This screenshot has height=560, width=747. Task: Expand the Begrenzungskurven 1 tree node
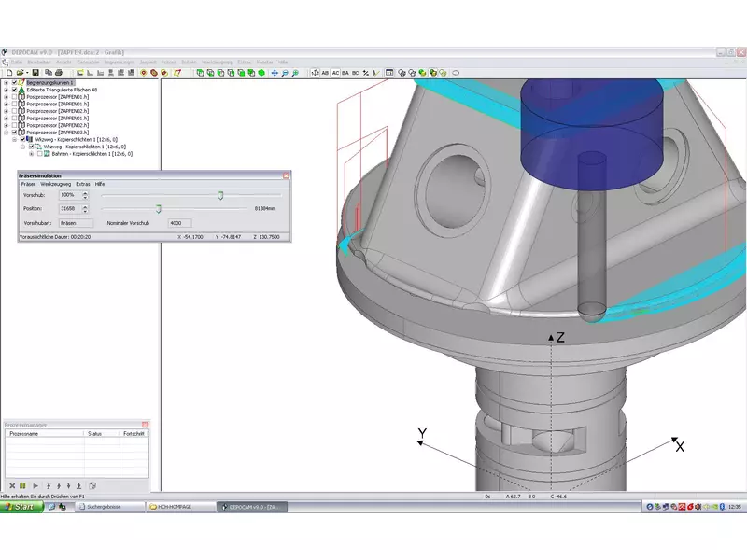click(6, 82)
